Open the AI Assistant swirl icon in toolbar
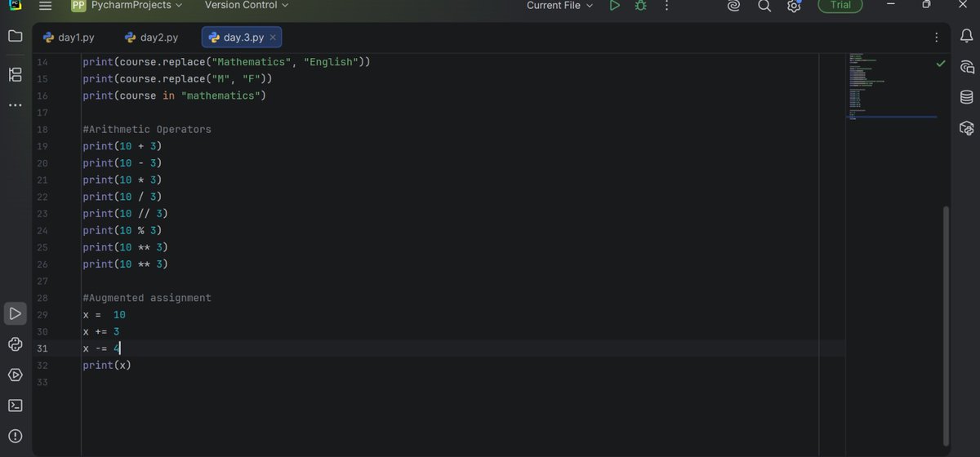This screenshot has width=980, height=457. [x=733, y=6]
